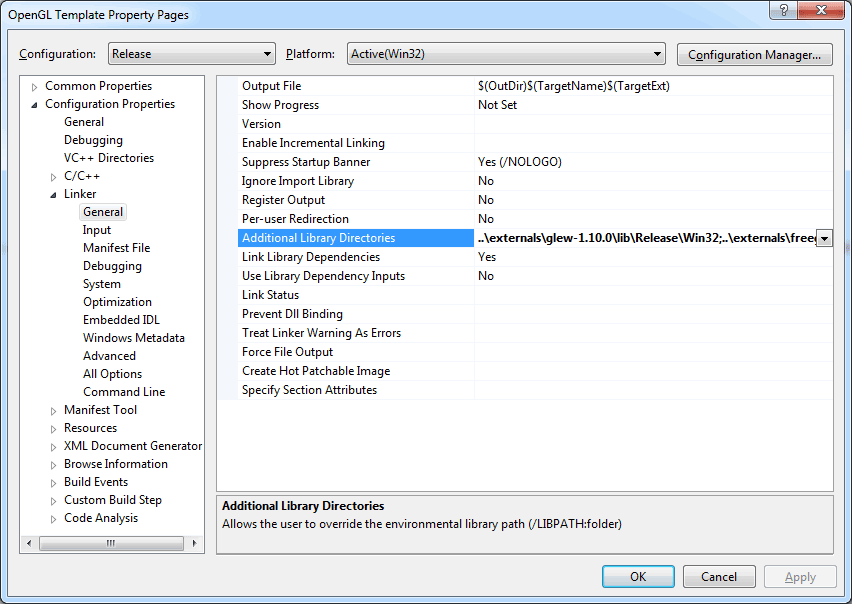This screenshot has width=852, height=604.
Task: Expand the Code Analysis node
Action: [53, 519]
